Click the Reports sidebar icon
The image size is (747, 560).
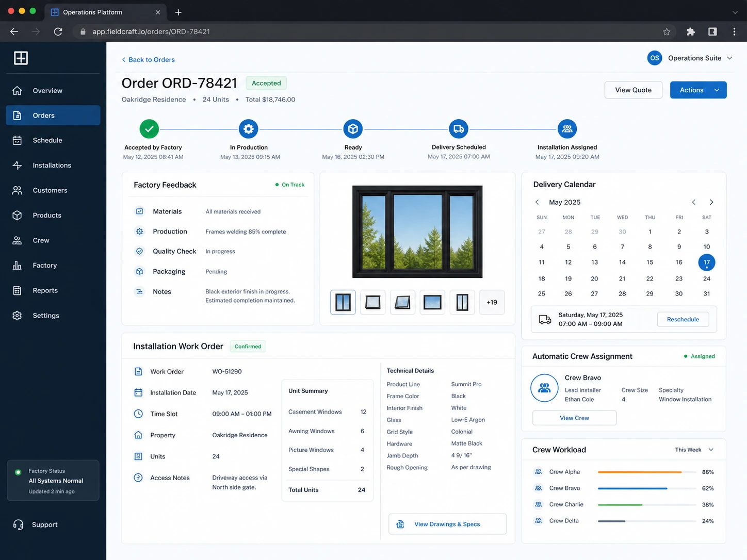point(17,290)
